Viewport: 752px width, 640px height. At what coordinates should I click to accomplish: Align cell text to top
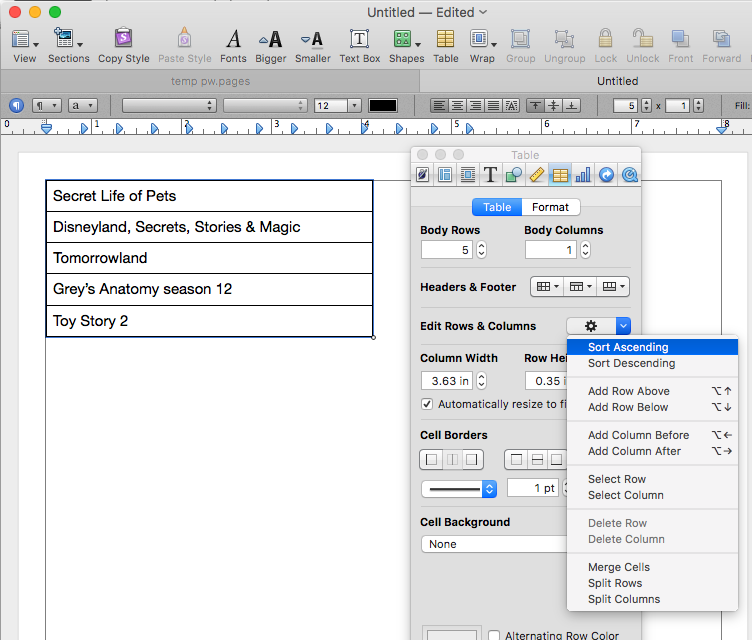(536, 105)
